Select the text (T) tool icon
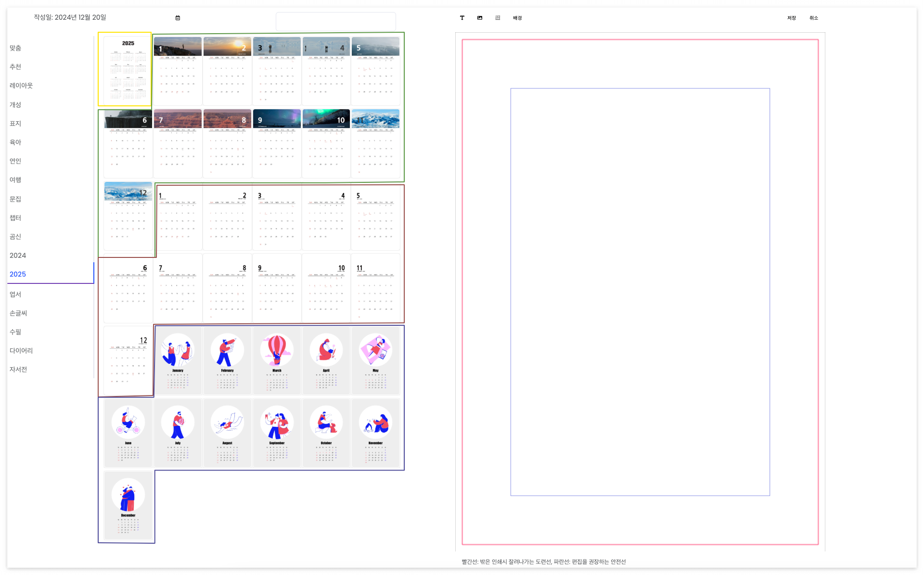Viewport: 924px width, 575px height. (x=462, y=18)
